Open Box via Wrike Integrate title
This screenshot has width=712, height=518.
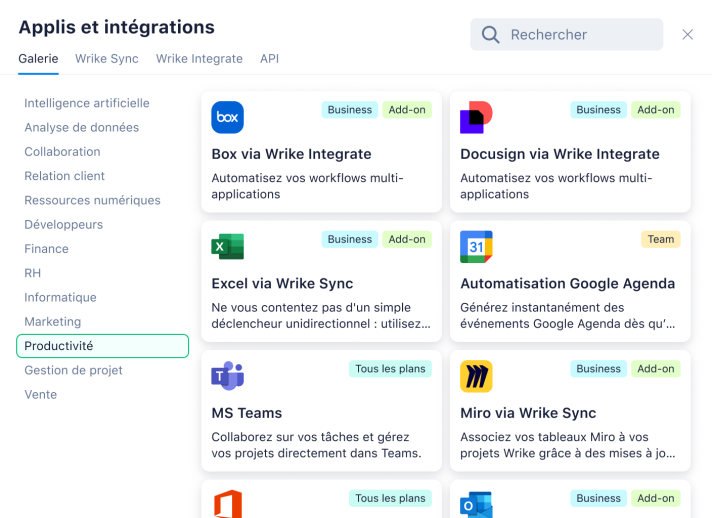(291, 154)
